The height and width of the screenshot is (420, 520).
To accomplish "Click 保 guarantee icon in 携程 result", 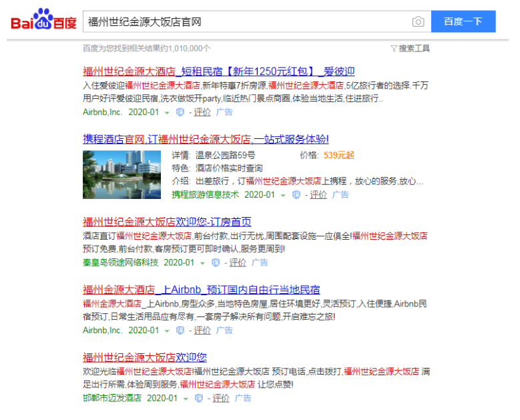I will [296, 195].
